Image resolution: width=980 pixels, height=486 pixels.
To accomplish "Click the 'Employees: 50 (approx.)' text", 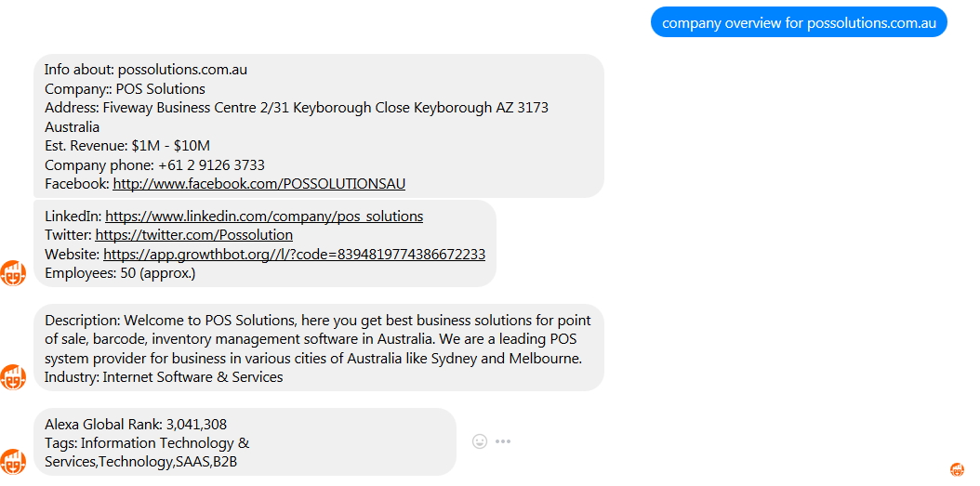I will tap(120, 273).
